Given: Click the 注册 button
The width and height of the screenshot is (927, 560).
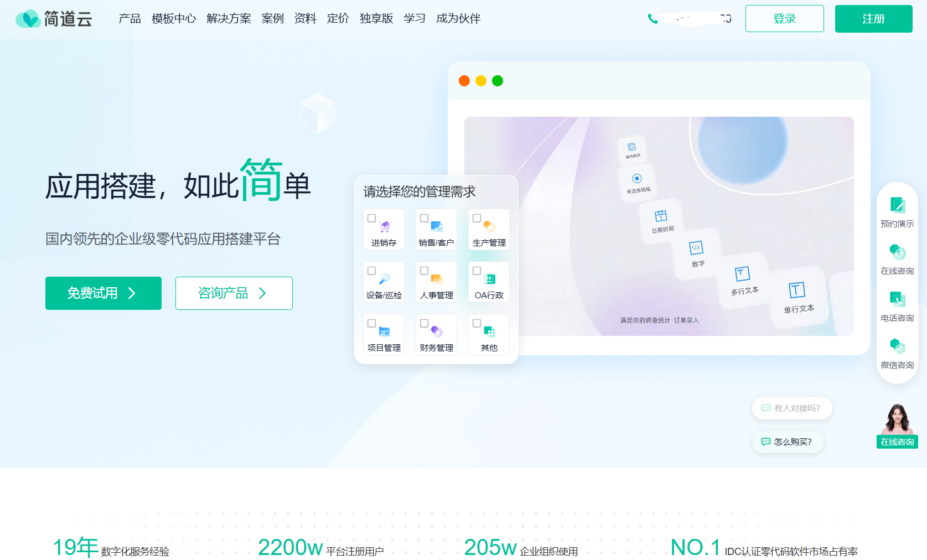Looking at the screenshot, I should 873,19.
